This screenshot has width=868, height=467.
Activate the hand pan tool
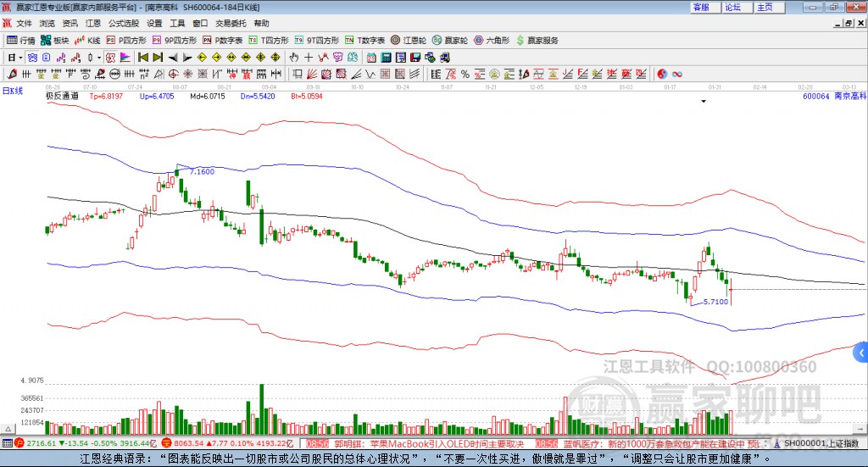(x=294, y=58)
